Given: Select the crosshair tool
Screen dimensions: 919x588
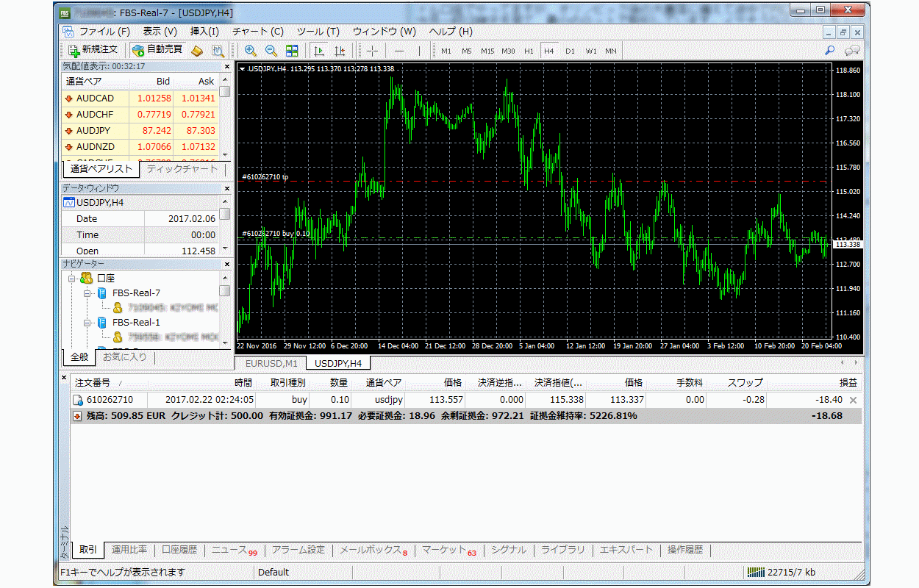Looking at the screenshot, I should tap(373, 51).
